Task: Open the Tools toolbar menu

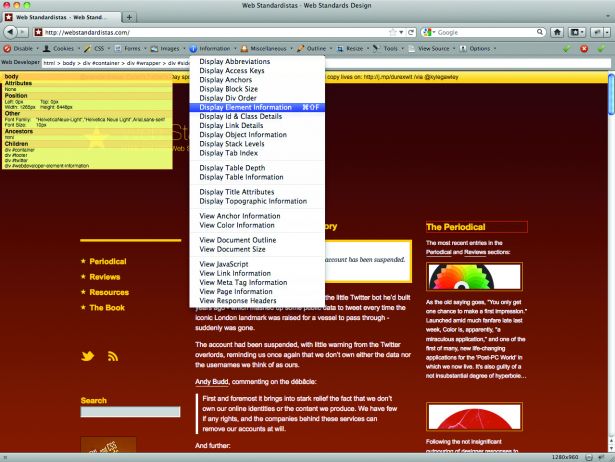Action: pyautogui.click(x=388, y=49)
